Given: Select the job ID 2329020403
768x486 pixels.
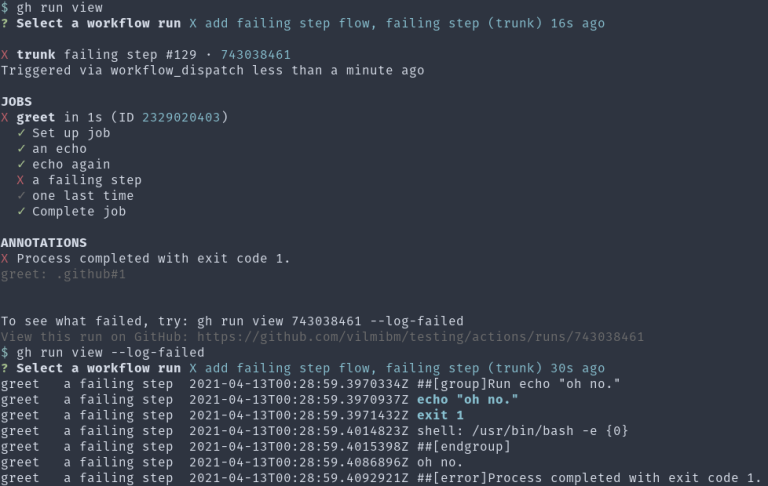Looking at the screenshot, I should pos(181,118).
